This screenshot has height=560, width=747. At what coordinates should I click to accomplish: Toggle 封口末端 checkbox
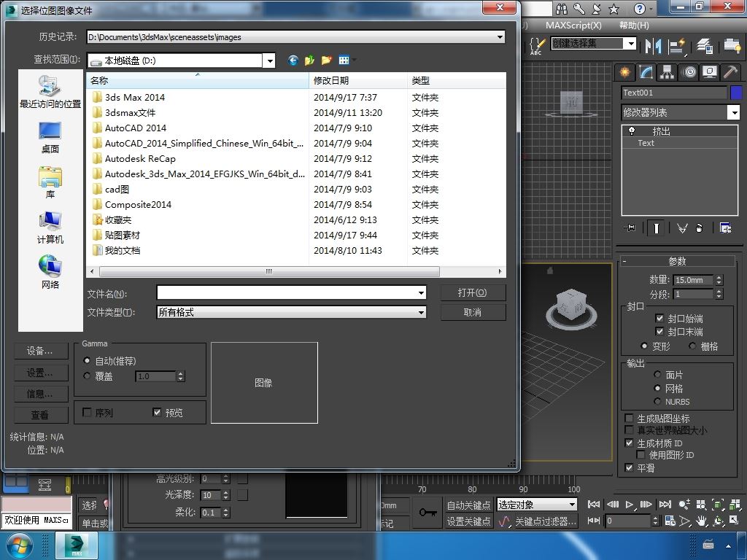pyautogui.click(x=659, y=331)
